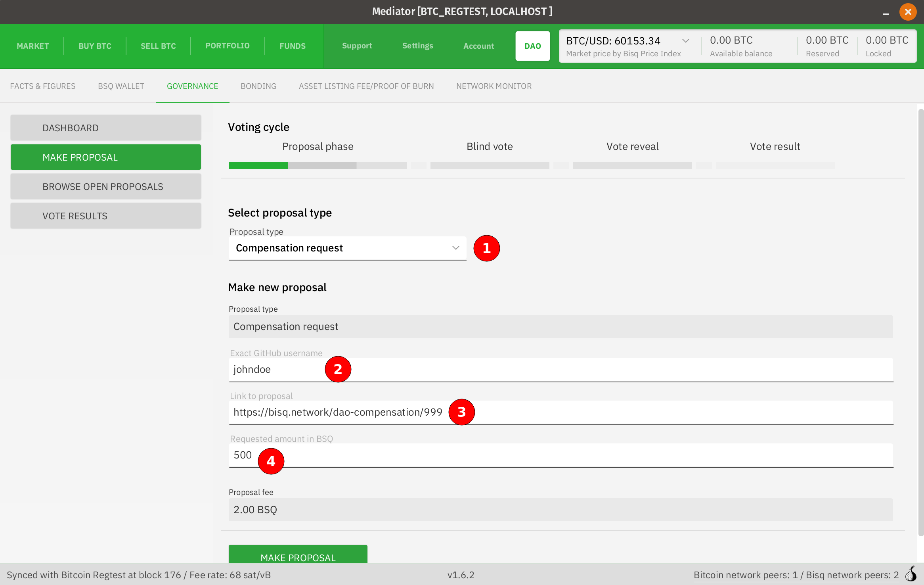Open Browse Open Proposals in sidebar
924x585 pixels.
106,187
